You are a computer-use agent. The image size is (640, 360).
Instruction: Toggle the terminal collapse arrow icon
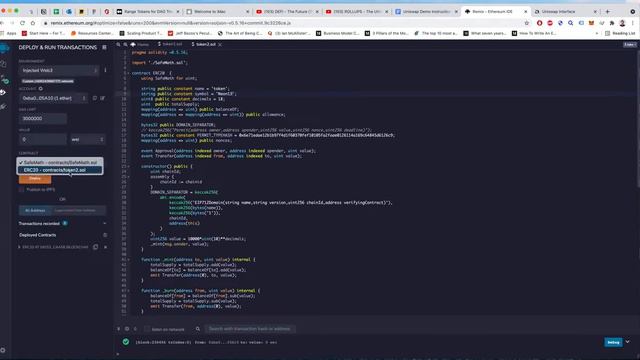pyautogui.click(x=119, y=329)
